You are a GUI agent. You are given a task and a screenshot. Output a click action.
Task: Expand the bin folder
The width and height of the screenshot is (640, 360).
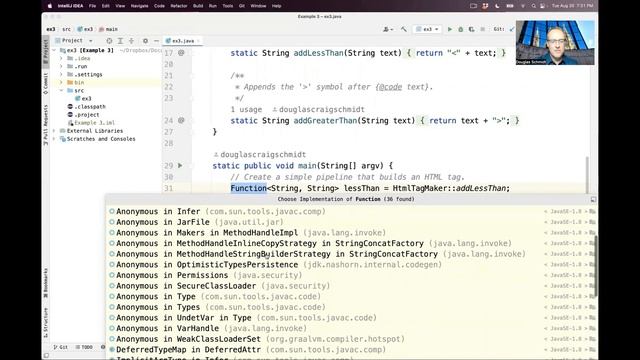coord(62,82)
